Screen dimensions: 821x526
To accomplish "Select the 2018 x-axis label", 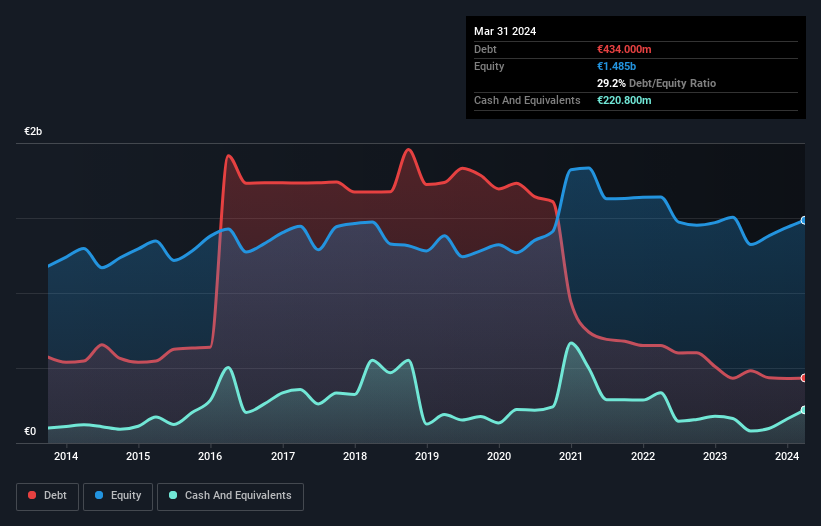I will pos(355,456).
